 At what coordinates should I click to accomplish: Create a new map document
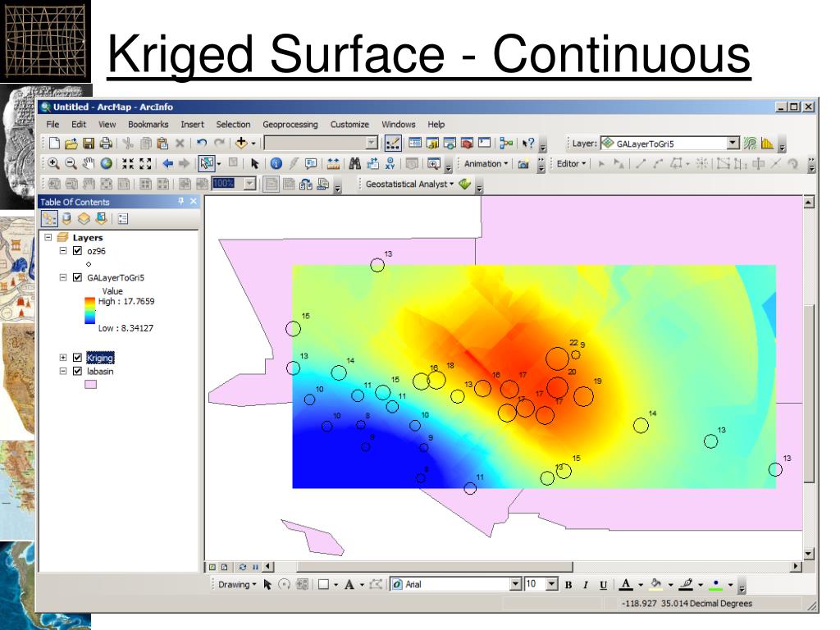(54, 143)
